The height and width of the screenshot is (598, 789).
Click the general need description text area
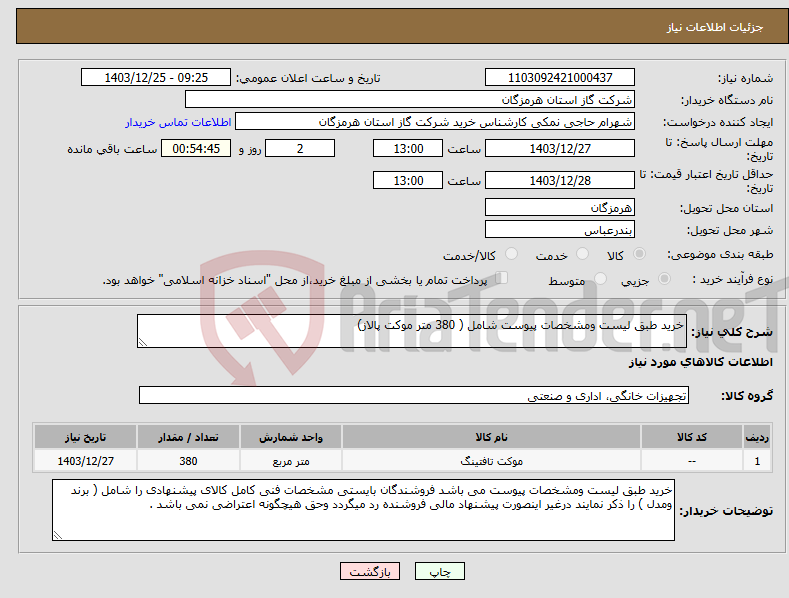coord(412,331)
